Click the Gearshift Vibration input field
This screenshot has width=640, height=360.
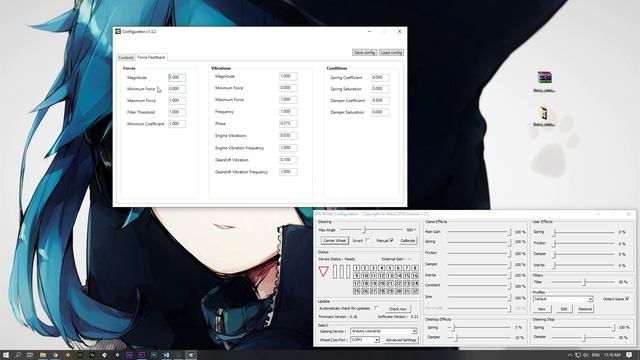tap(288, 160)
